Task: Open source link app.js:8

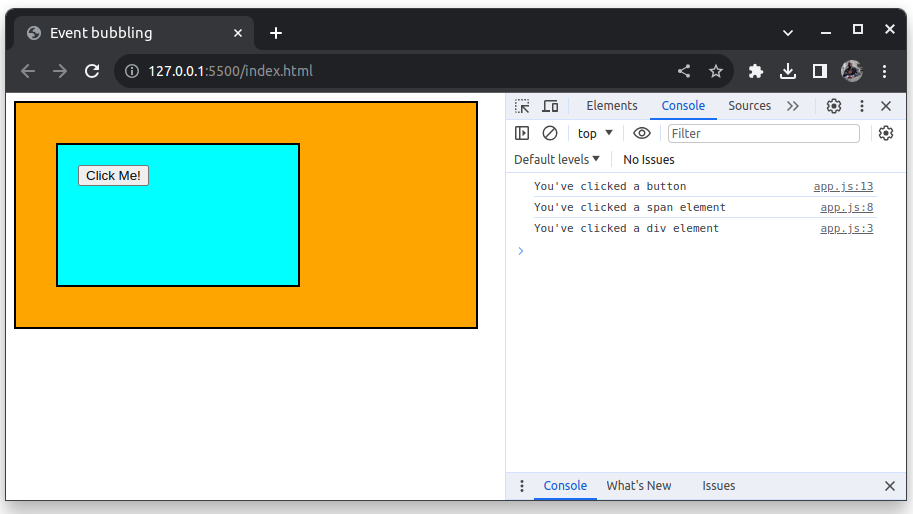Action: point(847,207)
